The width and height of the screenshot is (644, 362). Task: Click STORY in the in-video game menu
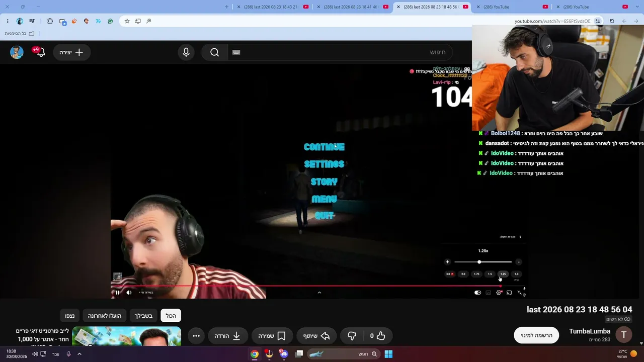pyautogui.click(x=324, y=182)
